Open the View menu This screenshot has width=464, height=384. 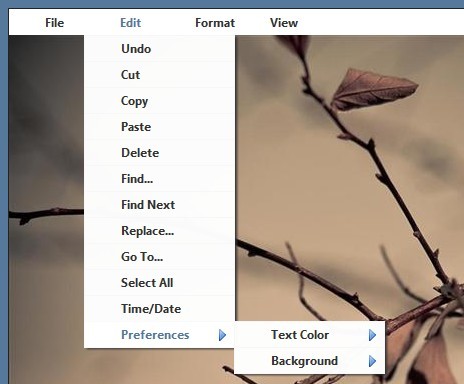click(284, 23)
